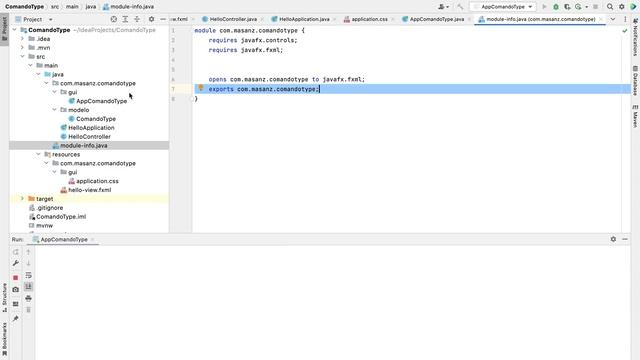Toggle the Notifications tool window
Viewport: 640px width, 360px height.
click(636, 37)
